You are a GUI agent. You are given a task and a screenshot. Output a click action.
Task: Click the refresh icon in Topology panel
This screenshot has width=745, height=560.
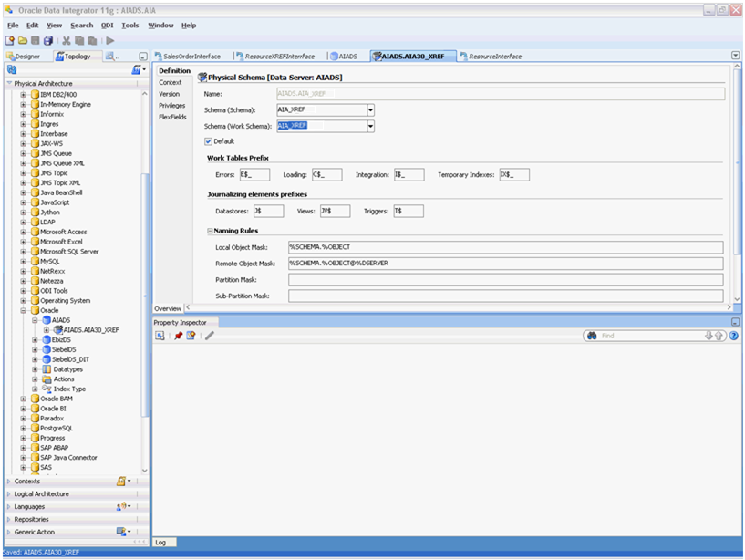tap(12, 70)
